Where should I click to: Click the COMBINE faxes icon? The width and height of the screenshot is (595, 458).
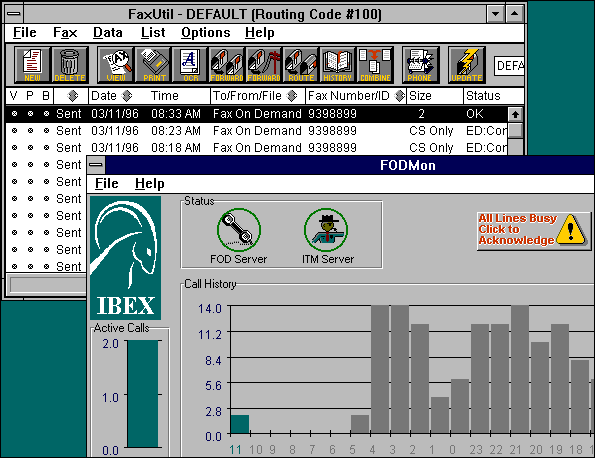point(375,65)
